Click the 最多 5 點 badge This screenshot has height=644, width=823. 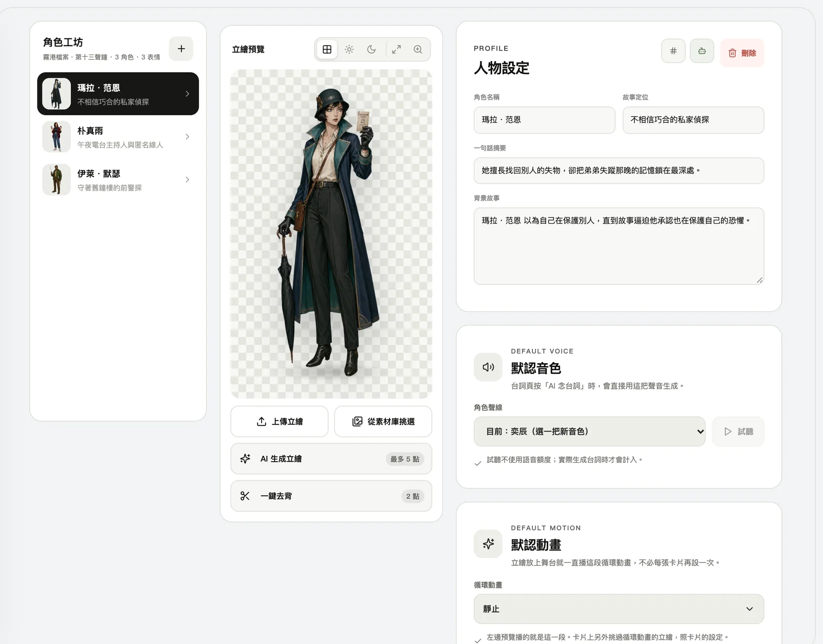405,459
